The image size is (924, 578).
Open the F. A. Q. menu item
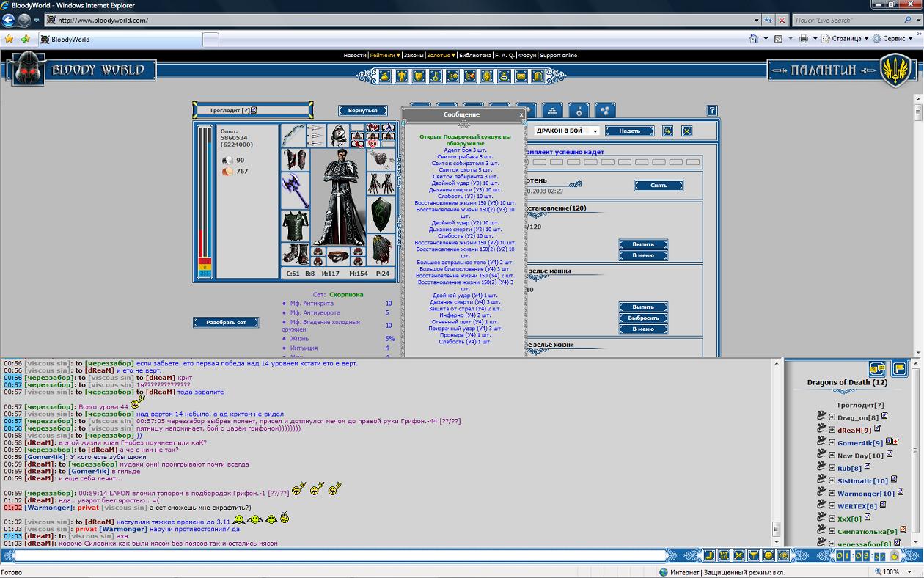(x=505, y=55)
